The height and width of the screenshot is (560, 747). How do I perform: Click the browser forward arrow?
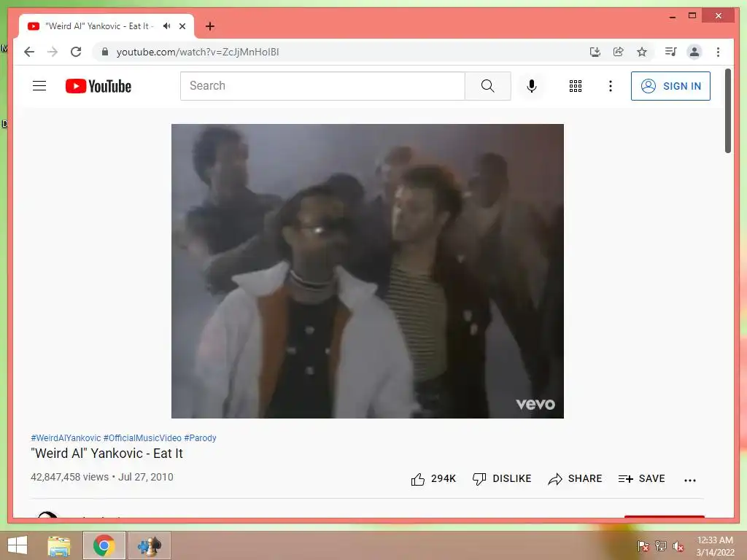click(53, 52)
